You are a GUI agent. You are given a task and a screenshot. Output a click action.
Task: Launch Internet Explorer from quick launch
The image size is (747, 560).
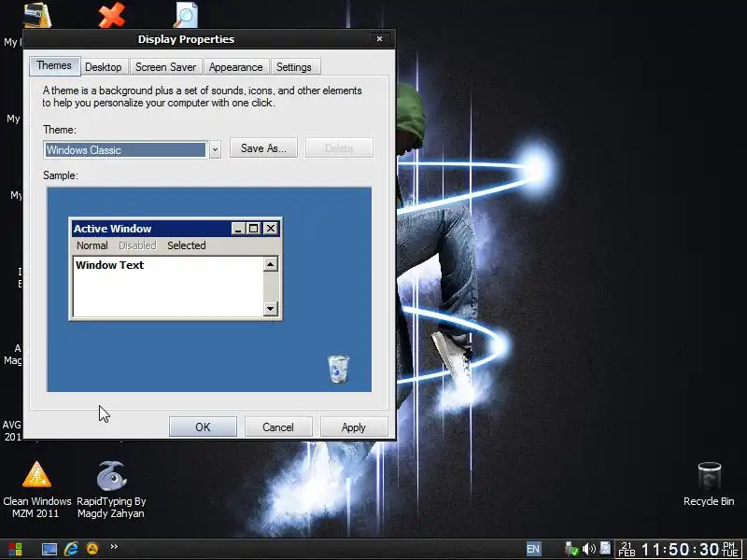tap(71, 549)
